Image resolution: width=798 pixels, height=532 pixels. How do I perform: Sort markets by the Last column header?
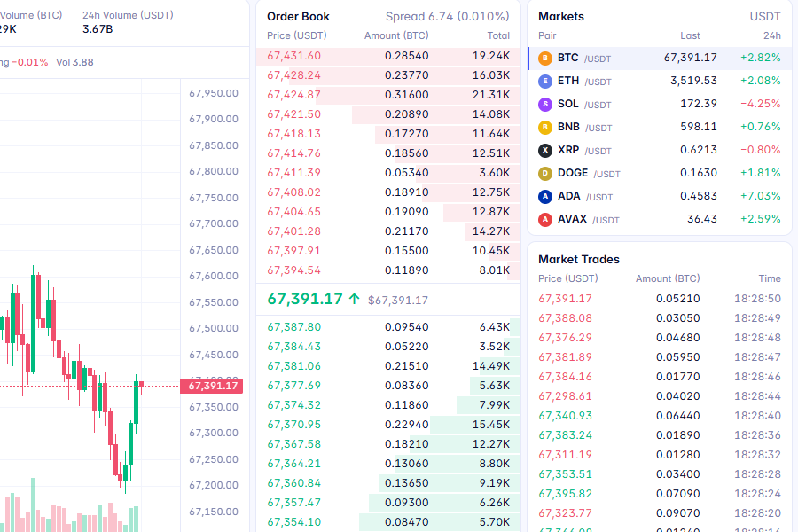(690, 35)
